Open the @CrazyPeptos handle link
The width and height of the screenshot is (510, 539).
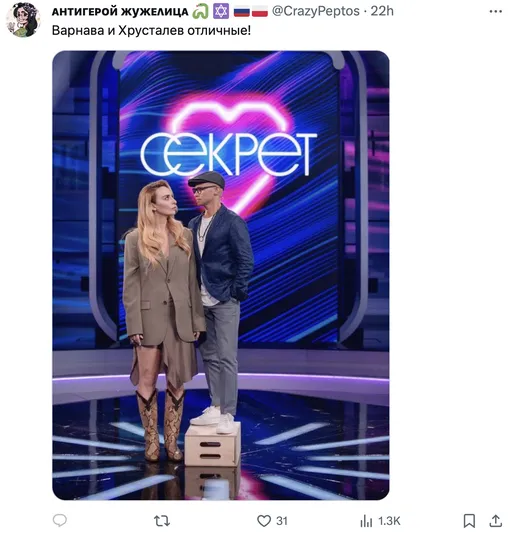click(315, 11)
